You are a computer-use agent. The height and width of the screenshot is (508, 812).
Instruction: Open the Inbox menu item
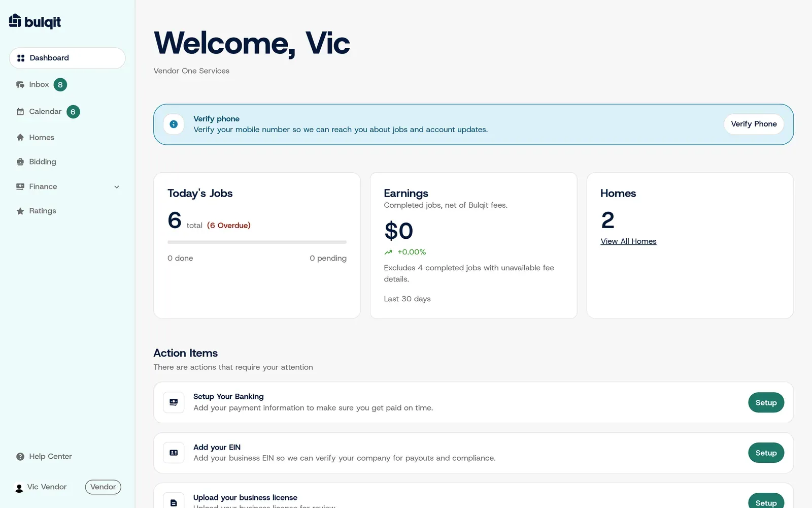(67, 85)
